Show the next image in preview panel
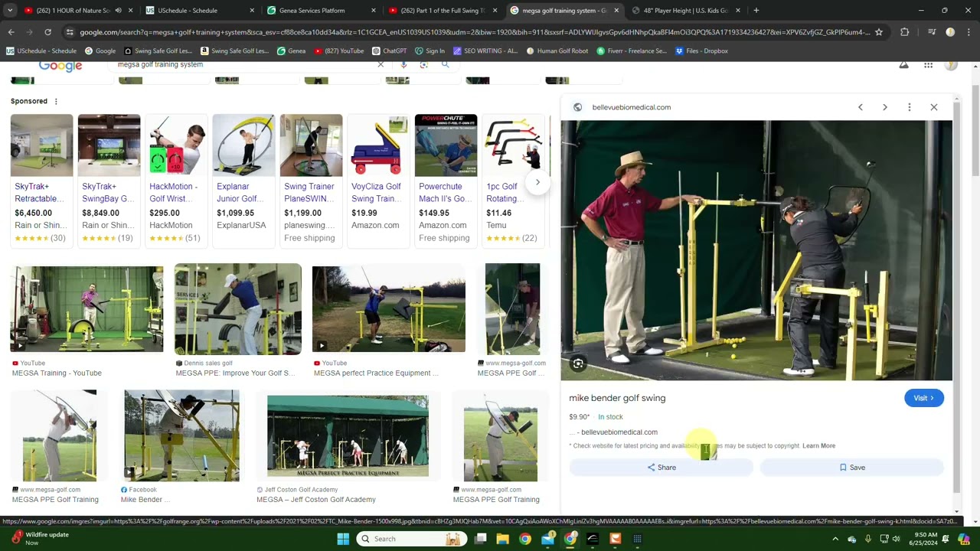This screenshot has height=551, width=980. tap(885, 107)
